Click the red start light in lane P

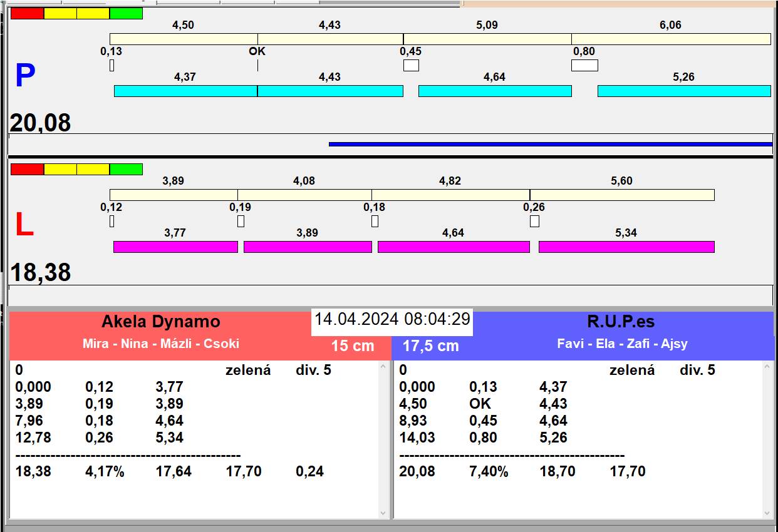28,13
